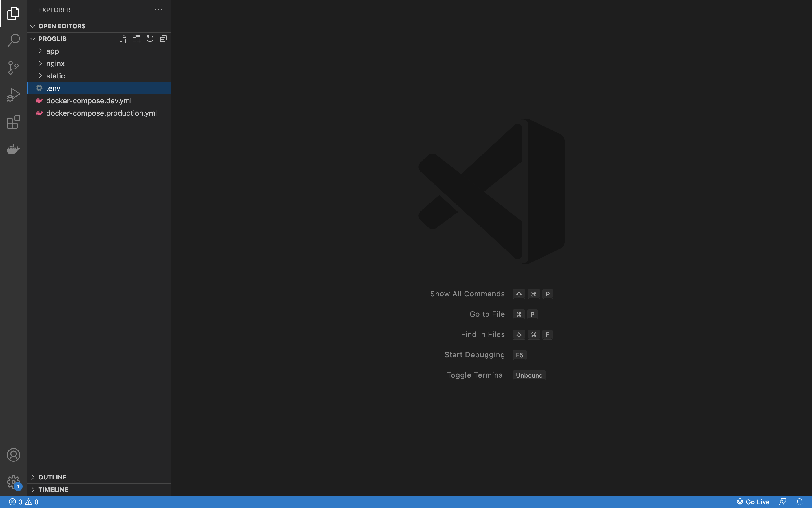Open Explorer views and more actions menu

coord(158,10)
